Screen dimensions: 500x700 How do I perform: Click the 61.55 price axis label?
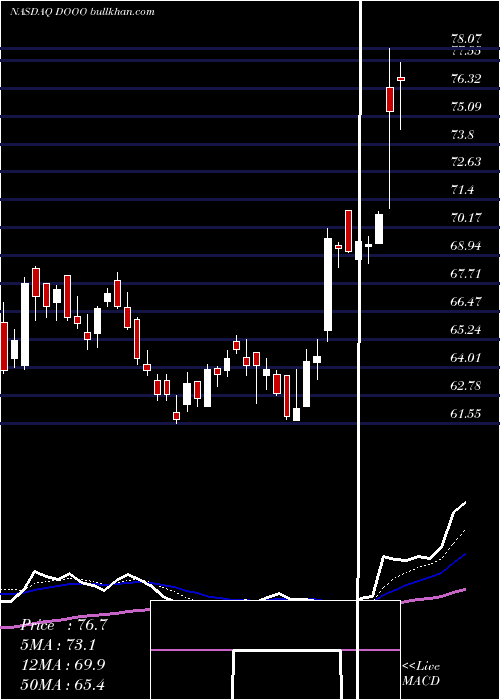coord(466,413)
